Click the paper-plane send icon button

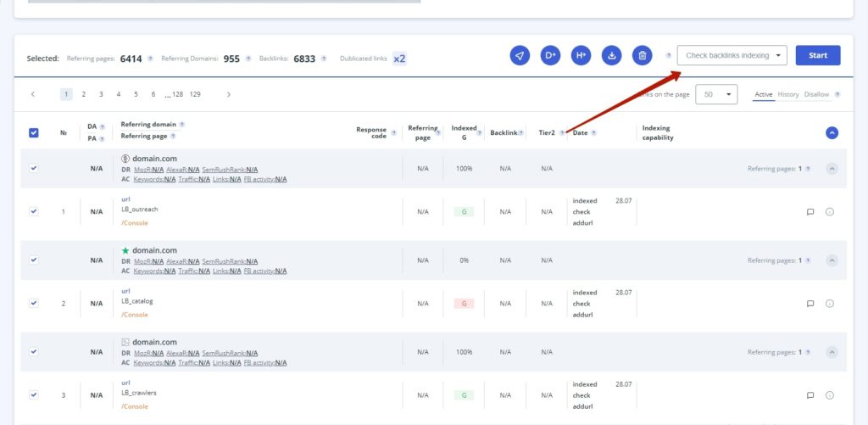pos(520,56)
